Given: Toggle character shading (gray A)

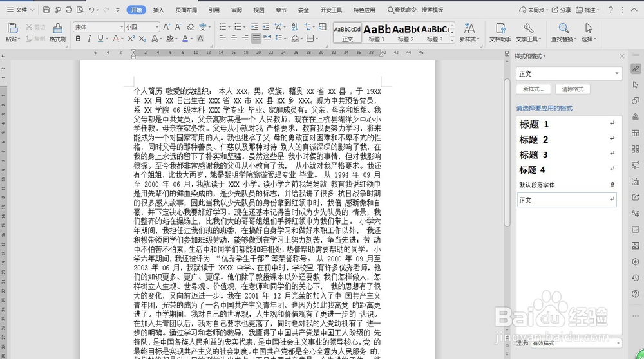Looking at the screenshot, I should (200, 39).
